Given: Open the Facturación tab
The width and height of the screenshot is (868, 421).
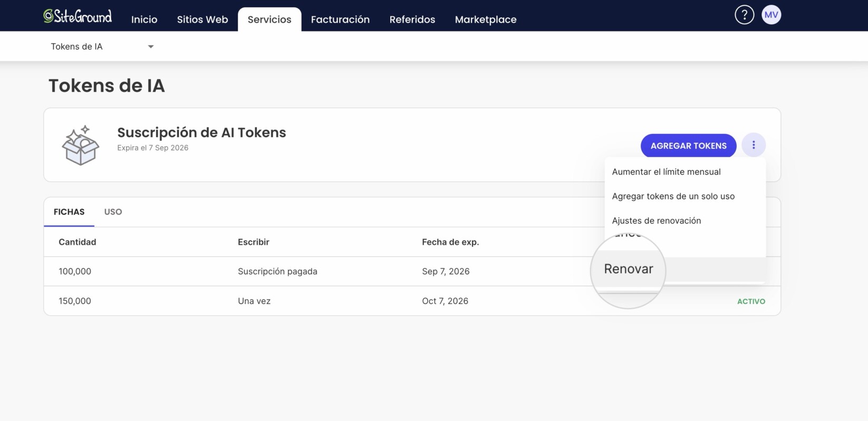Looking at the screenshot, I should tap(340, 20).
